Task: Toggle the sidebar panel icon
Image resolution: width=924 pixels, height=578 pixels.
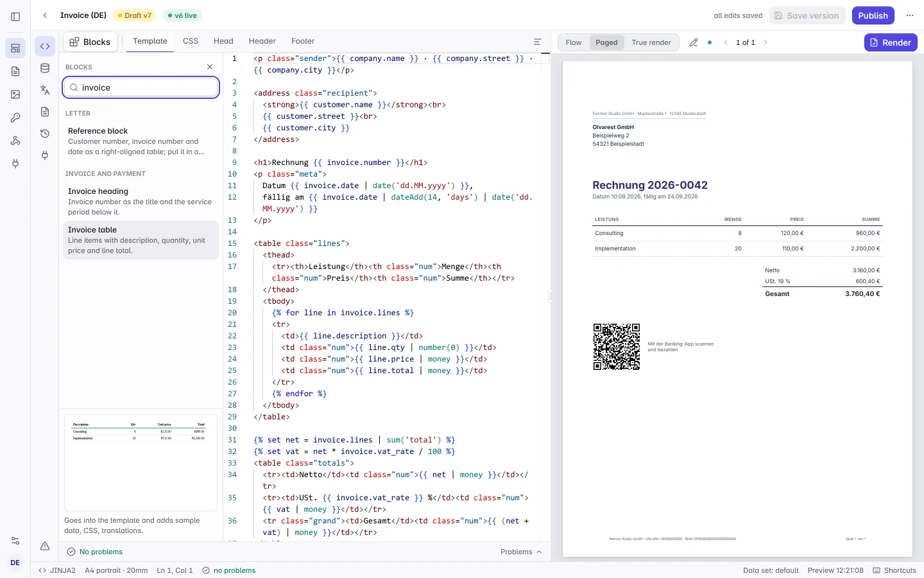Action: [x=15, y=16]
